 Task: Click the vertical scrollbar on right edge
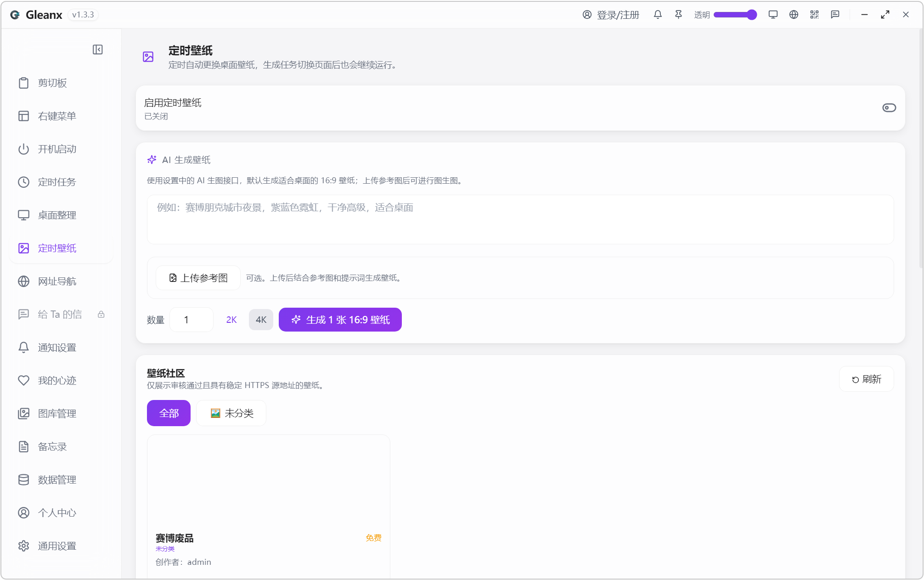[x=921, y=148]
